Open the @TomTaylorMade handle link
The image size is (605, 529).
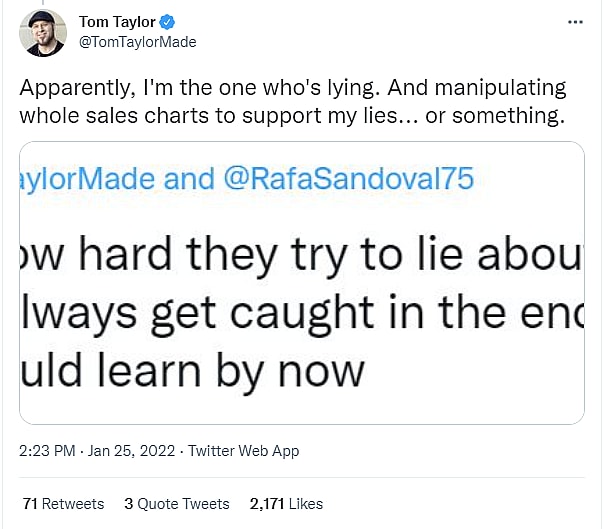click(x=136, y=42)
